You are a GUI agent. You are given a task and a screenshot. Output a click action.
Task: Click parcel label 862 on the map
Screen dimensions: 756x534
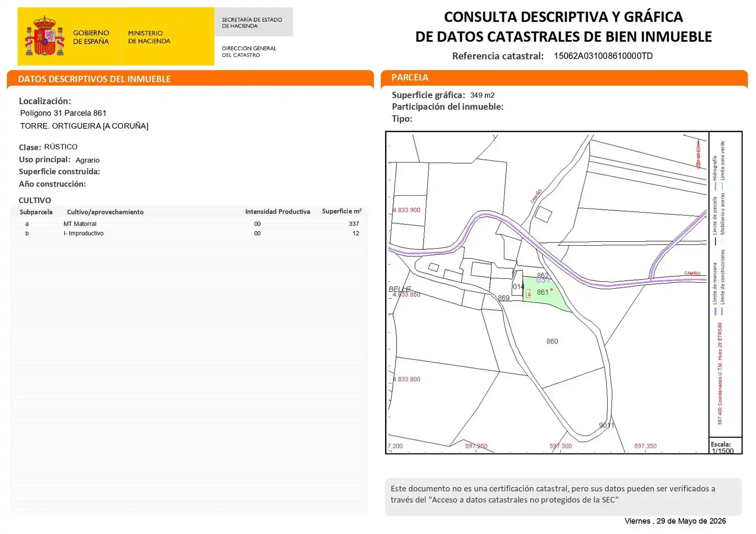(542, 275)
